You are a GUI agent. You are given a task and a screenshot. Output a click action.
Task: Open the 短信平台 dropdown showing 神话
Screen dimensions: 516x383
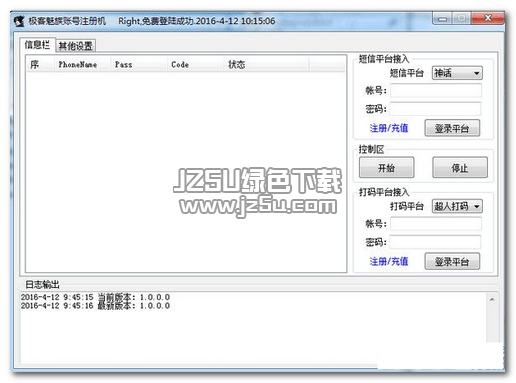[457, 73]
